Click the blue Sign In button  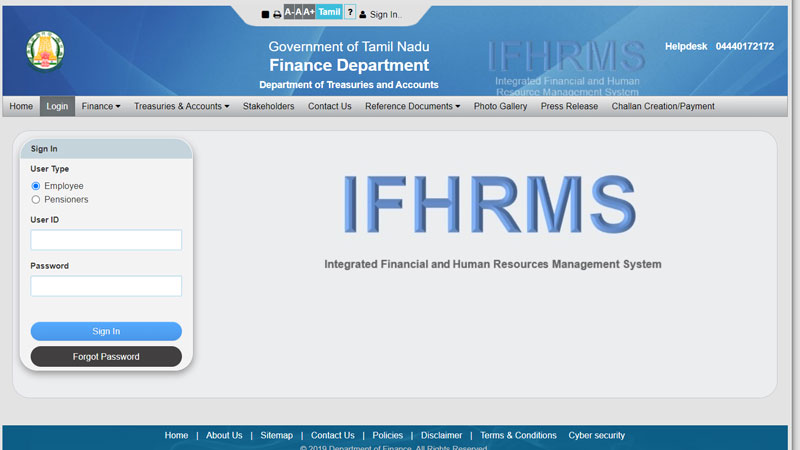[106, 331]
